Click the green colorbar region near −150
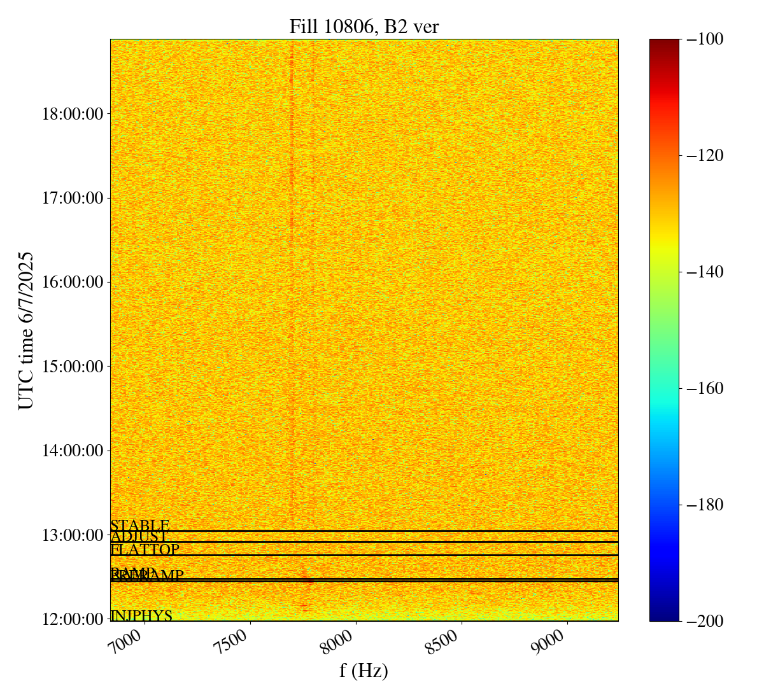 664,330
